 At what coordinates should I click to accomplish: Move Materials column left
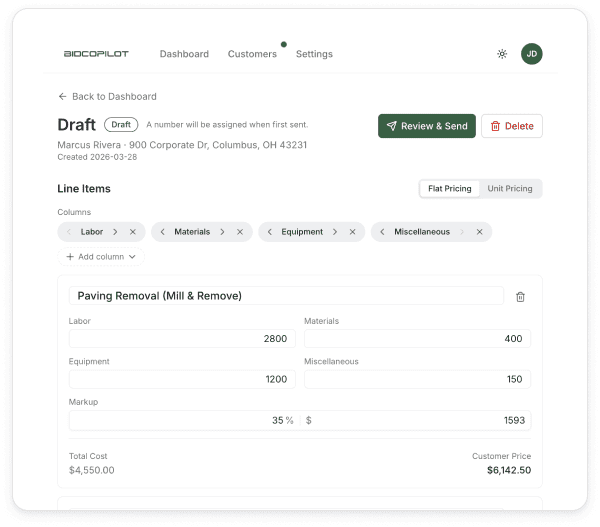pos(163,232)
